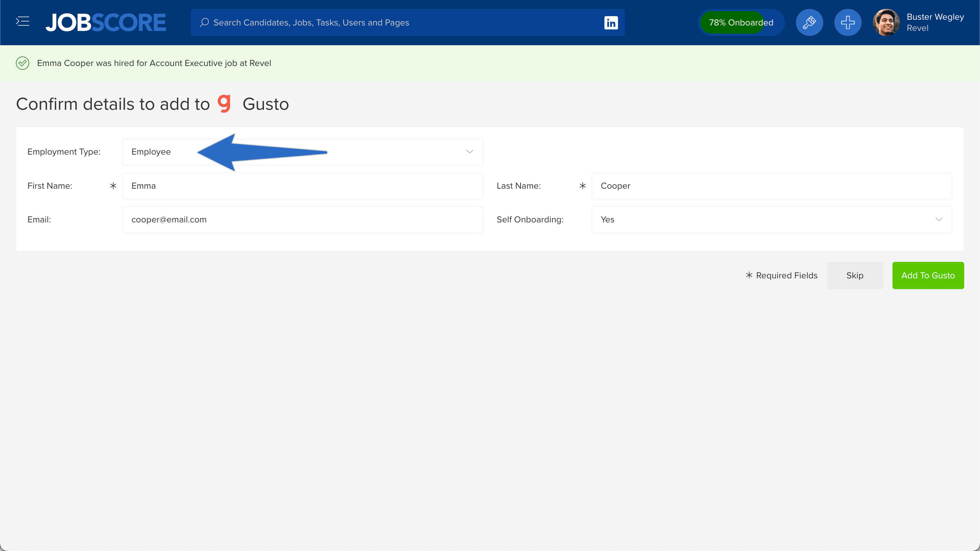
Task: Click the green success checkmark icon
Action: [x=23, y=63]
